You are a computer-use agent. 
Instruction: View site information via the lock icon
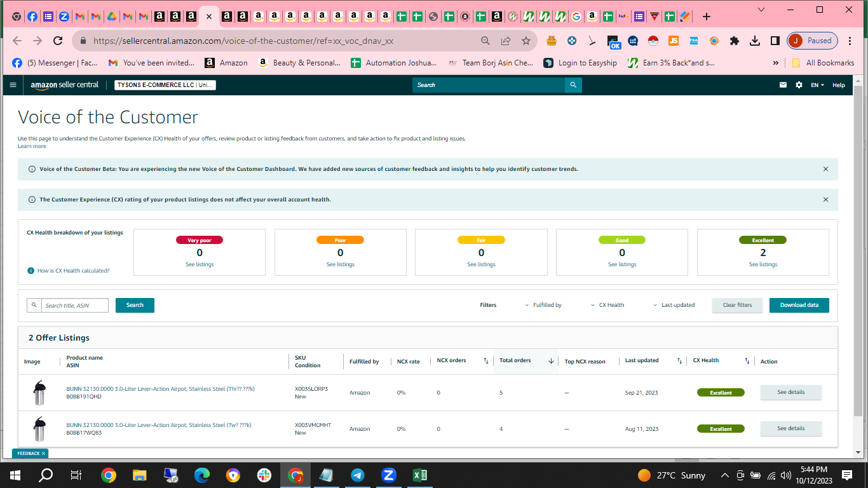83,41
